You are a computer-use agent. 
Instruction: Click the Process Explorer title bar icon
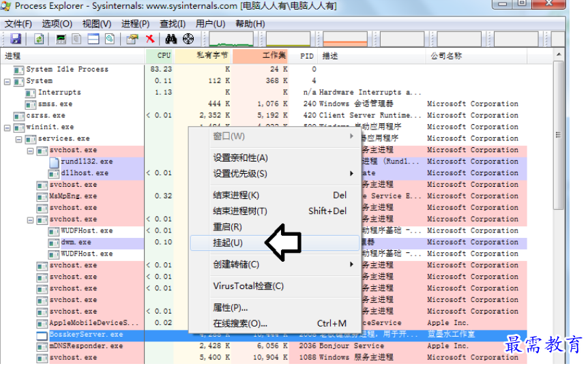[5, 5]
